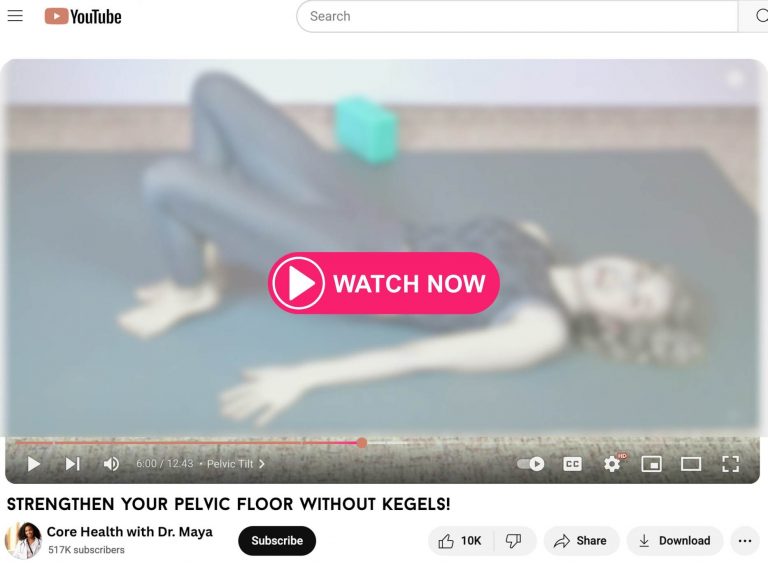
Task: Click the video progress bar scrubber
Action: (x=361, y=443)
